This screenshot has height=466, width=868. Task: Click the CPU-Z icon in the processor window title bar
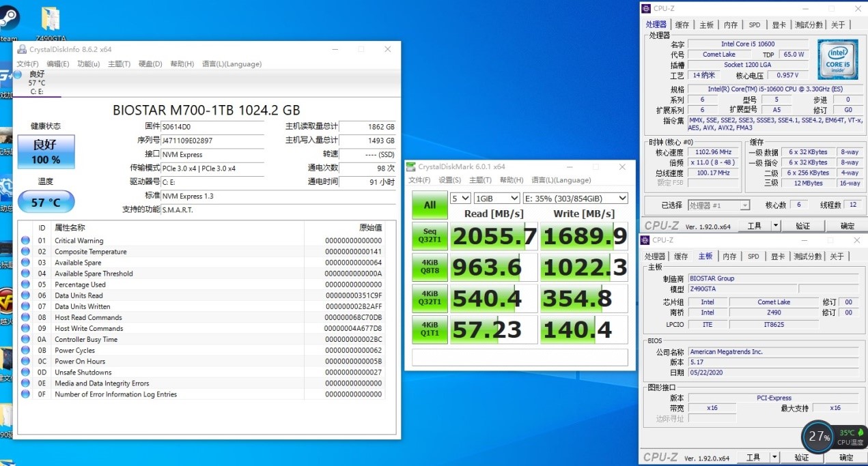645,8
